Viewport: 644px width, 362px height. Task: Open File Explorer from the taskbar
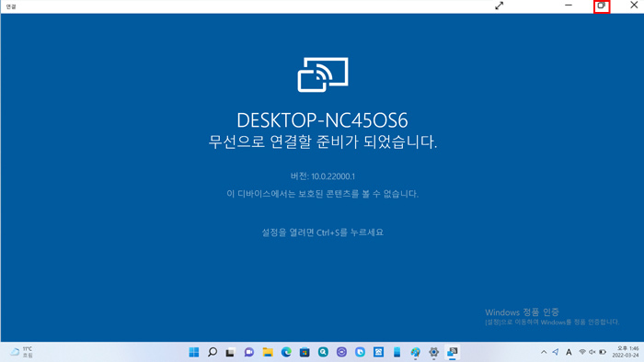[268, 352]
